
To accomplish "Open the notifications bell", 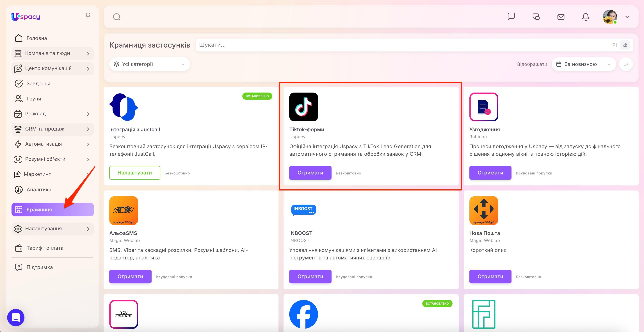I will click(x=586, y=17).
